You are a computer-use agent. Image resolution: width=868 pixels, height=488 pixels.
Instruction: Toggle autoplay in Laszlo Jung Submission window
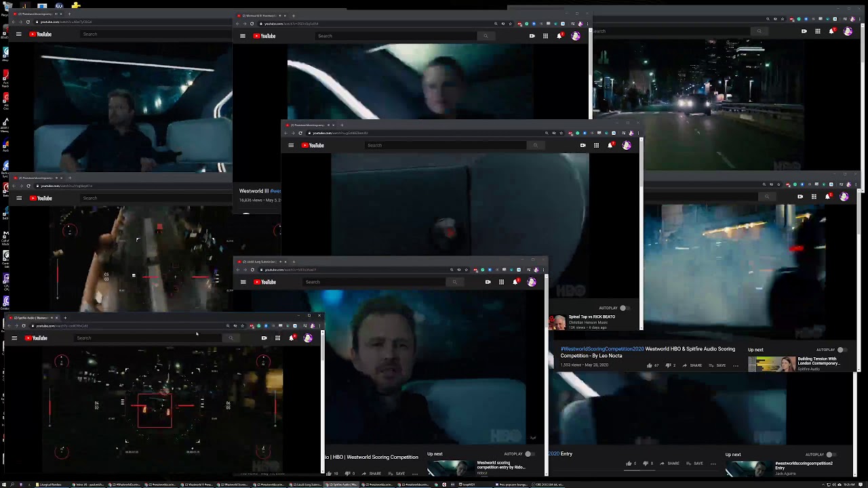[x=530, y=454]
